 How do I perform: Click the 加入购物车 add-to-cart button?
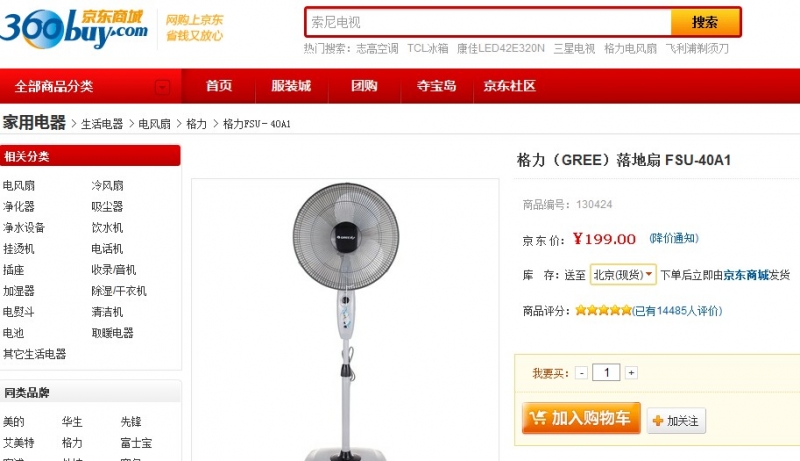[581, 418]
